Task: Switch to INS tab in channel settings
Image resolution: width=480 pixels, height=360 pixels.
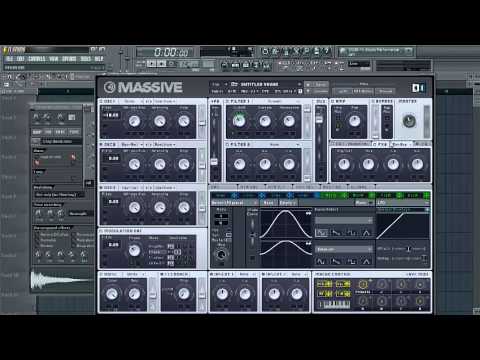Action: (x=48, y=132)
